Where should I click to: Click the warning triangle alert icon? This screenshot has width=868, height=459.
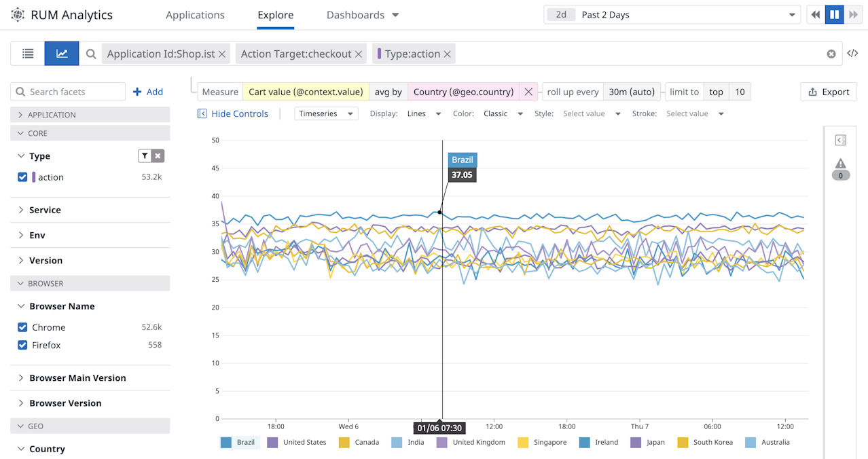[x=840, y=164]
